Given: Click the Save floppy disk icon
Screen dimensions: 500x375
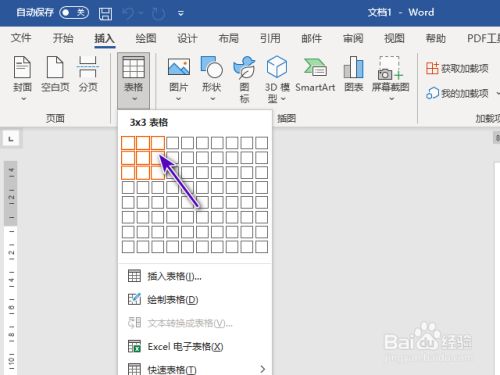Looking at the screenshot, I should pos(105,13).
